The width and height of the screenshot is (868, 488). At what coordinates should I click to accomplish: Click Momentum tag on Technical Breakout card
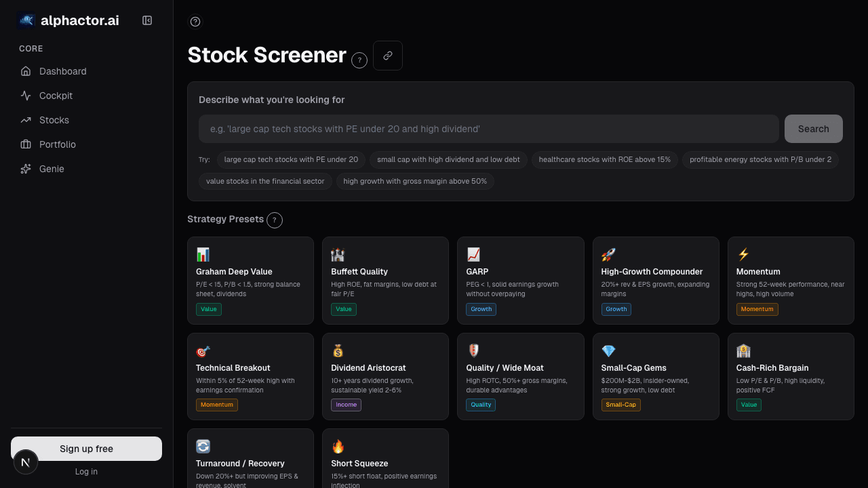[217, 405]
